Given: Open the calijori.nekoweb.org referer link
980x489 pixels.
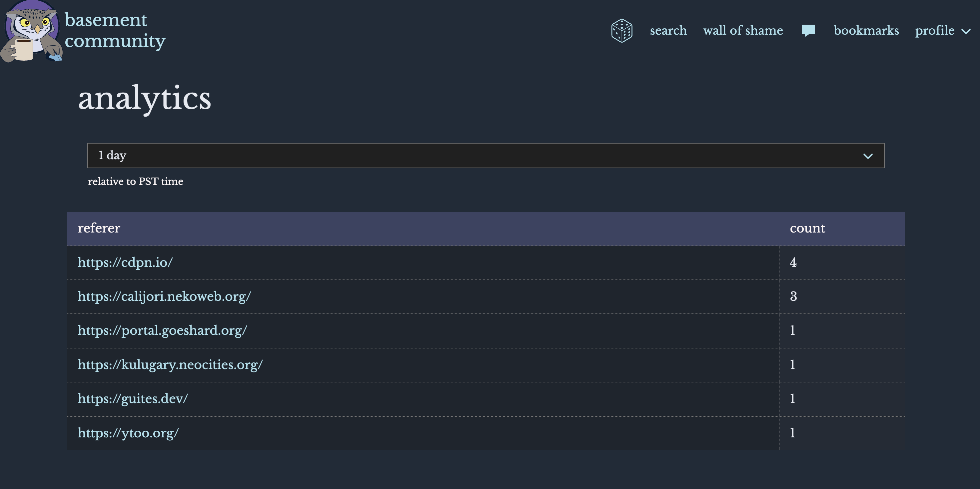Looking at the screenshot, I should [x=164, y=296].
